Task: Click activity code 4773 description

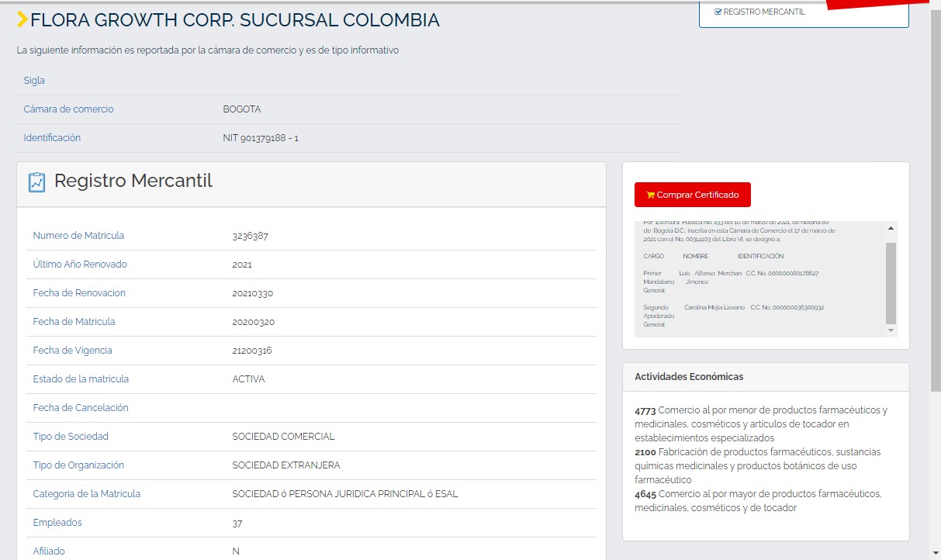Action: click(761, 424)
